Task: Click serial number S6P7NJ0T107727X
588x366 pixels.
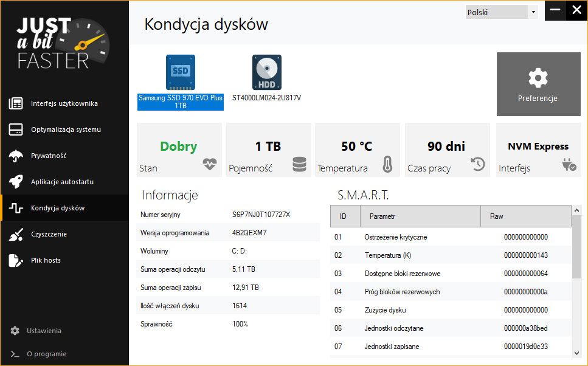Action: click(261, 215)
